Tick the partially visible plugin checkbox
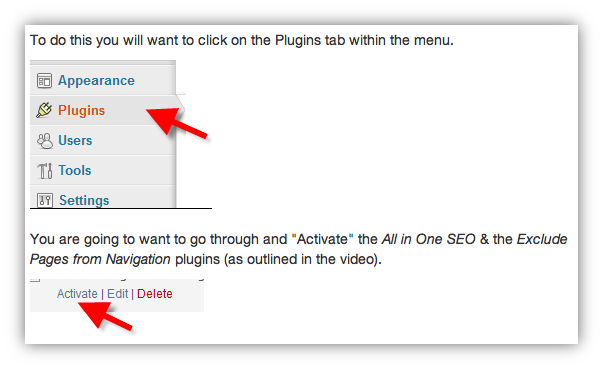 35,280
